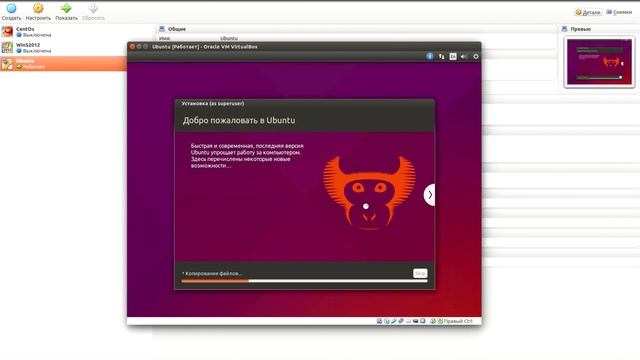Click the Превью section header
This screenshot has width=640, height=360.
click(580, 29)
